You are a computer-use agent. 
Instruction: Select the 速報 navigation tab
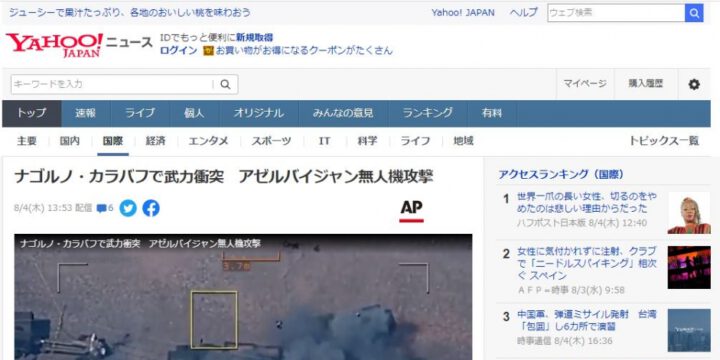click(85, 113)
